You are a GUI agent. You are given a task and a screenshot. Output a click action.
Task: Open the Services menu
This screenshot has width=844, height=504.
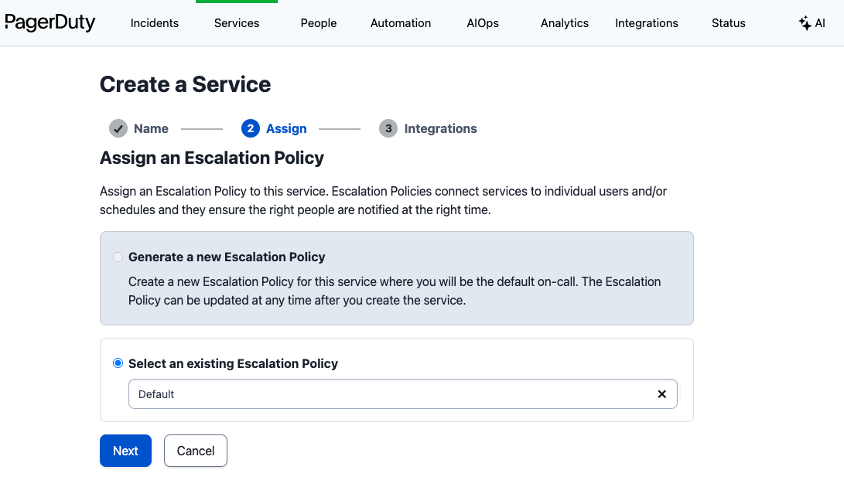pyautogui.click(x=237, y=23)
